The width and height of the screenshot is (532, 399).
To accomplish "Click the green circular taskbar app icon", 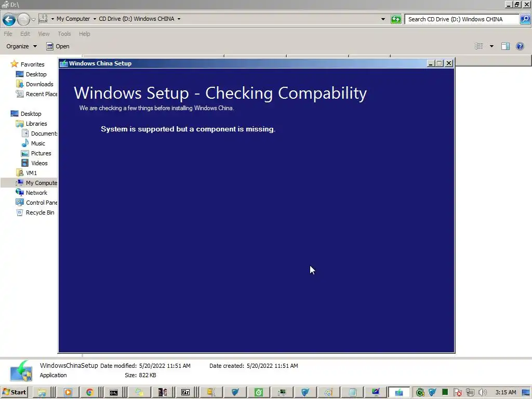I will [x=259, y=393].
